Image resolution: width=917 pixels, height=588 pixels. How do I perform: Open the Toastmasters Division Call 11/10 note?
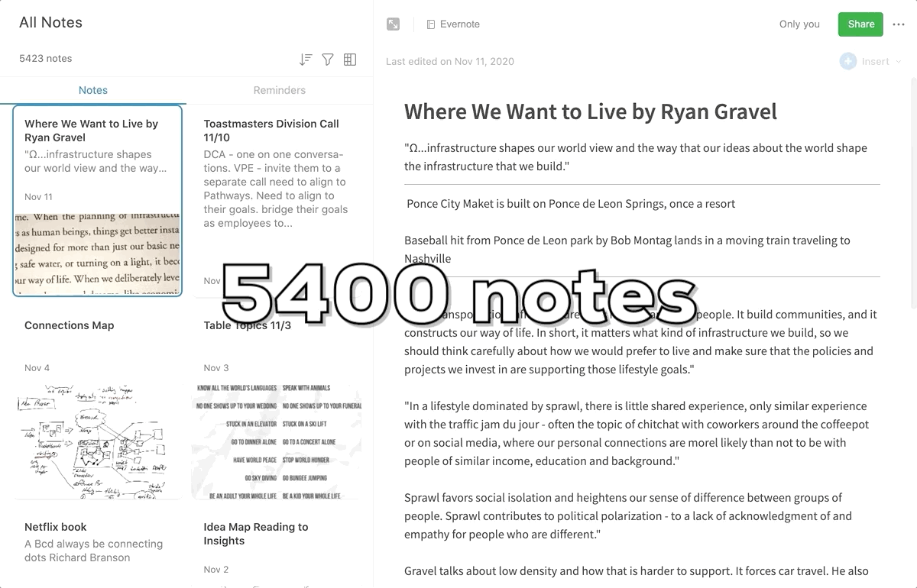(277, 201)
